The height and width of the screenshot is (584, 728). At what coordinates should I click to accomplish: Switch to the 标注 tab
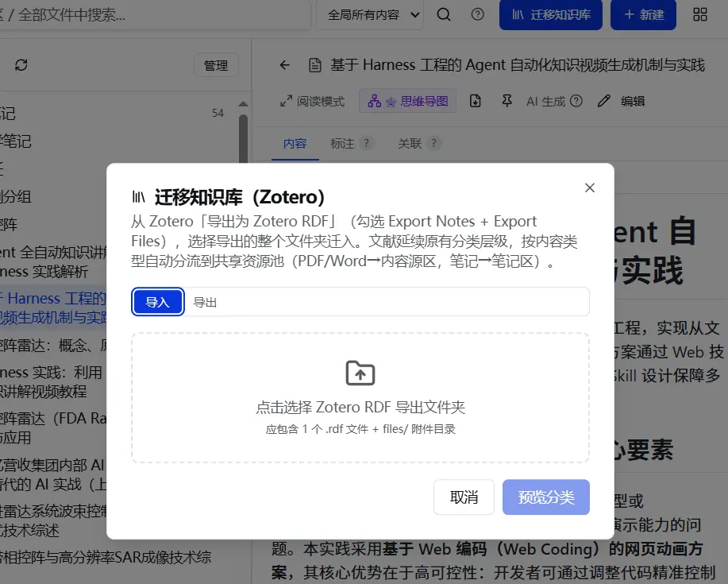pyautogui.click(x=342, y=144)
